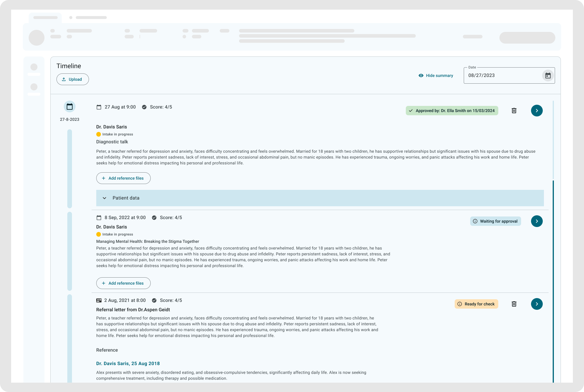Screen dimensions: 584x392
Task: Expand the Patient data section
Action: pyautogui.click(x=104, y=198)
